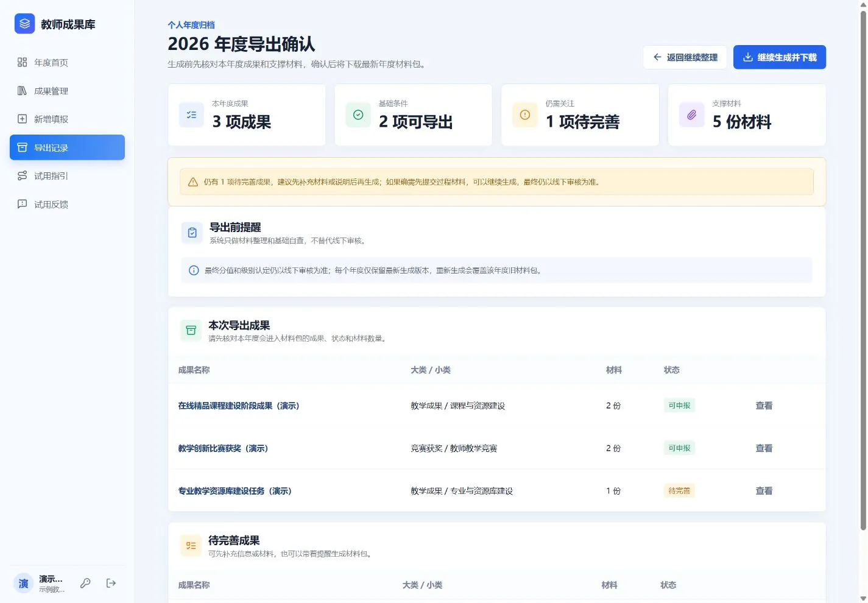Click the checklist icon on 本年度成果 card

tap(191, 115)
